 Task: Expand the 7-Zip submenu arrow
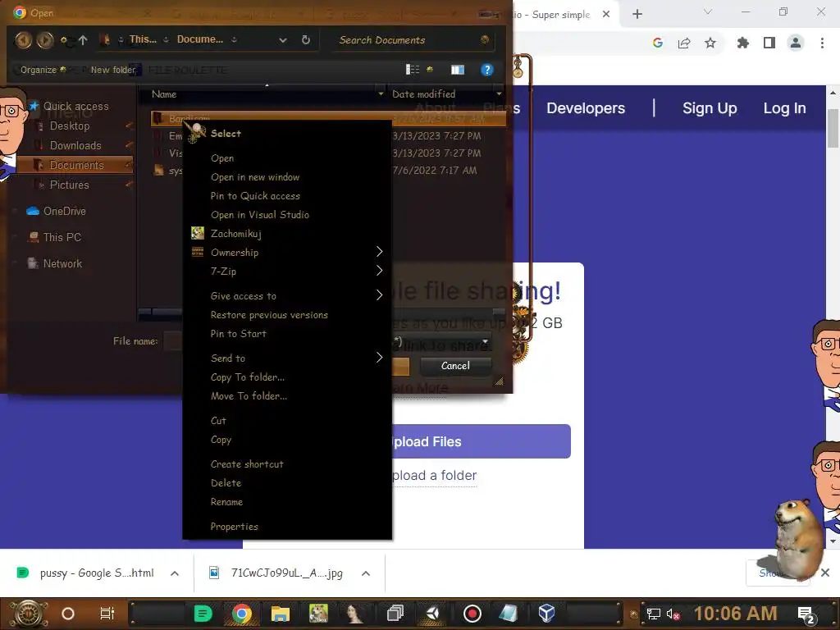click(379, 271)
